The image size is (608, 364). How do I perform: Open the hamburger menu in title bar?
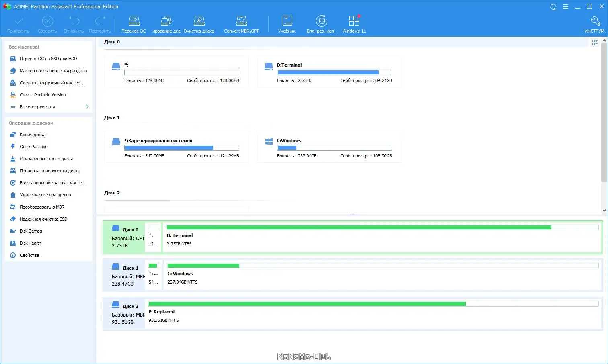point(565,6)
